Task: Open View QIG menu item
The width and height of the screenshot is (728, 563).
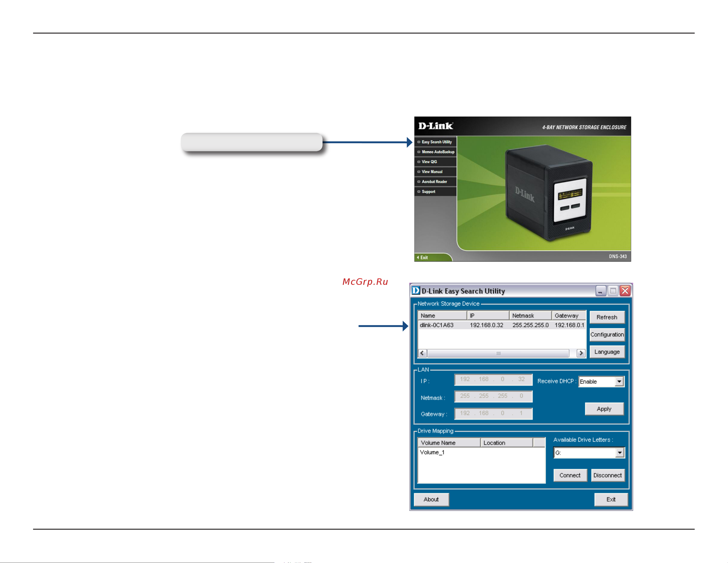Action: pyautogui.click(x=435, y=162)
